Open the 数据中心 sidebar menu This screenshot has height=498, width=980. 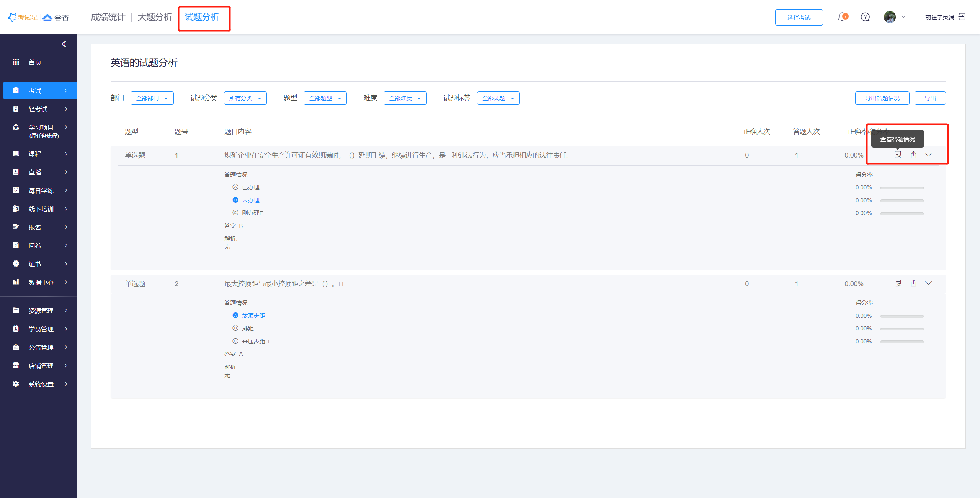[41, 282]
